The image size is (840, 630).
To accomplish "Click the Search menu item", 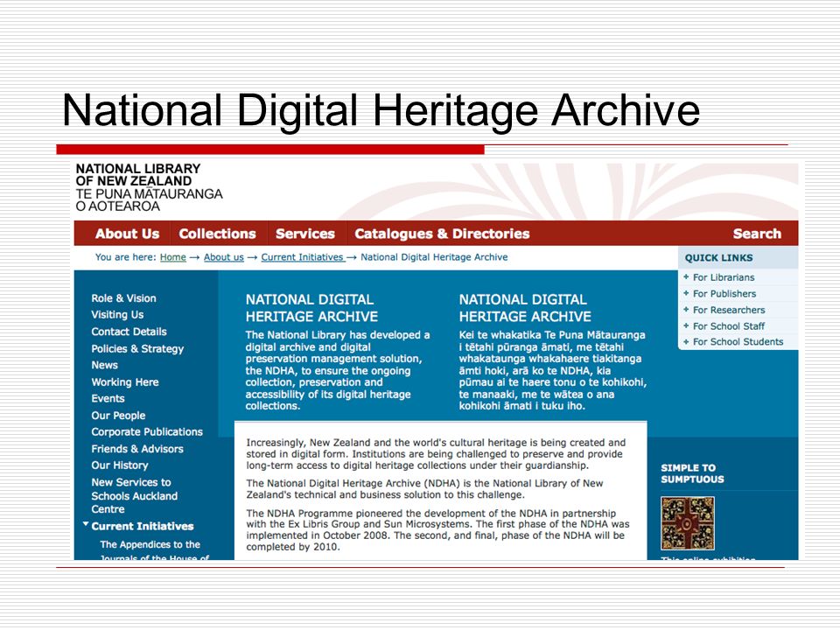I will (757, 234).
